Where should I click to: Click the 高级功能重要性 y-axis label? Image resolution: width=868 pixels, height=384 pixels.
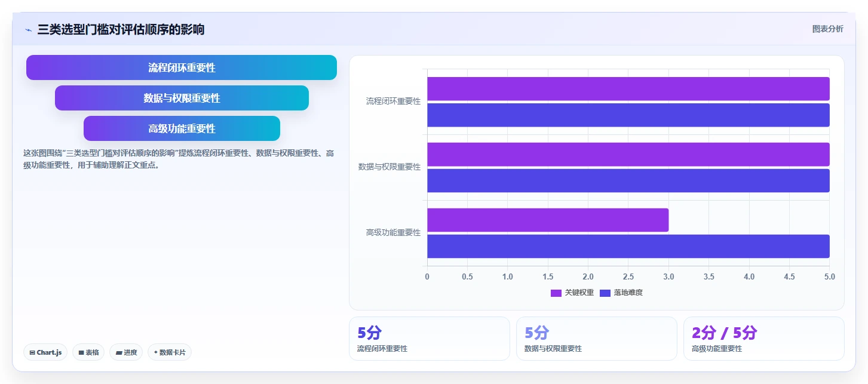(x=393, y=233)
